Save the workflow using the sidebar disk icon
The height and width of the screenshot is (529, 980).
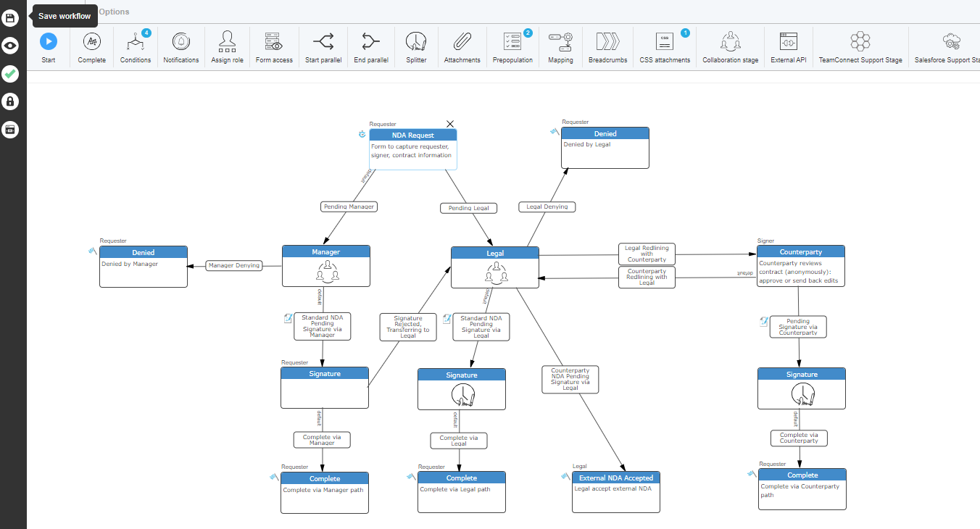10,17
